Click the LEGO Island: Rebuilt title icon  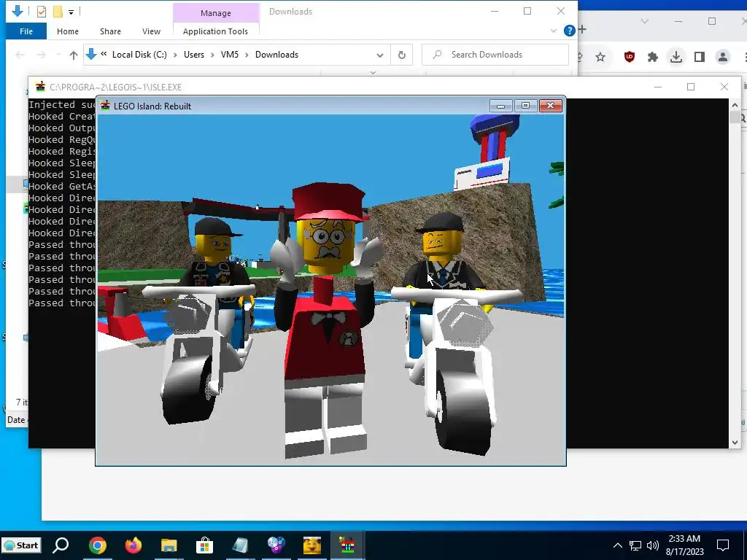click(x=105, y=106)
